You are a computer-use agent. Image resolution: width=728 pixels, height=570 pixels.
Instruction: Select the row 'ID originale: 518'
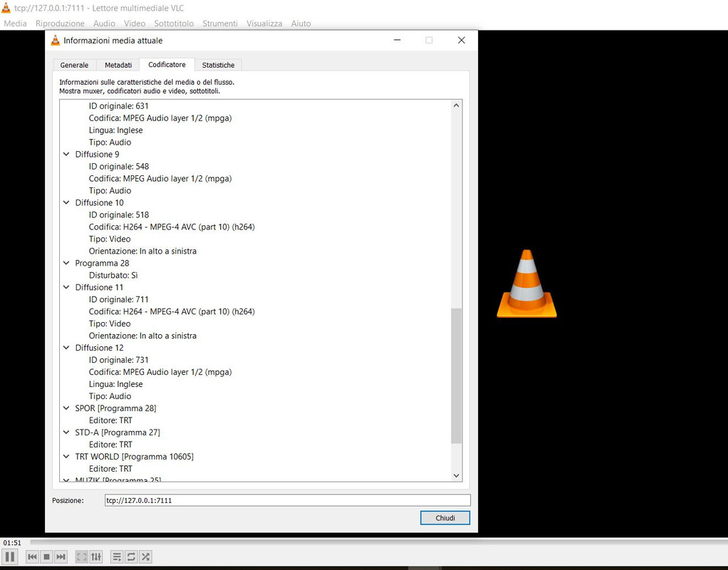coord(119,214)
